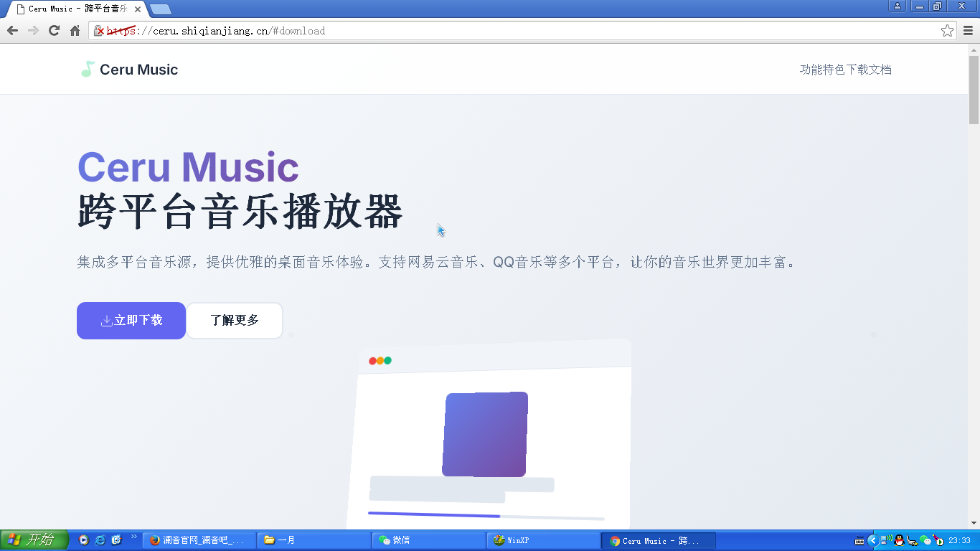This screenshot has height=551, width=980.
Task: Click the Ceru Music note logo
Action: click(x=88, y=70)
